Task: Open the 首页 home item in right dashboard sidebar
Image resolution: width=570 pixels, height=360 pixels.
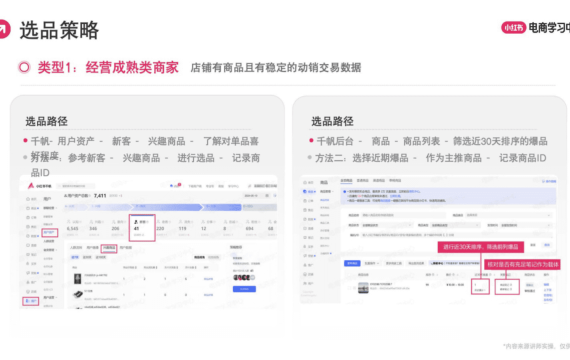Action: pyautogui.click(x=308, y=182)
